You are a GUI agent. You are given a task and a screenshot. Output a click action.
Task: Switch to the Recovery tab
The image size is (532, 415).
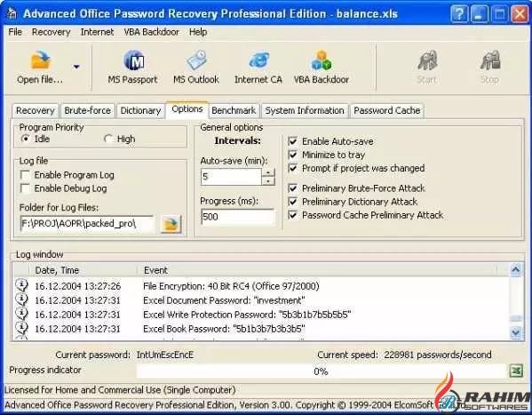coord(36,110)
